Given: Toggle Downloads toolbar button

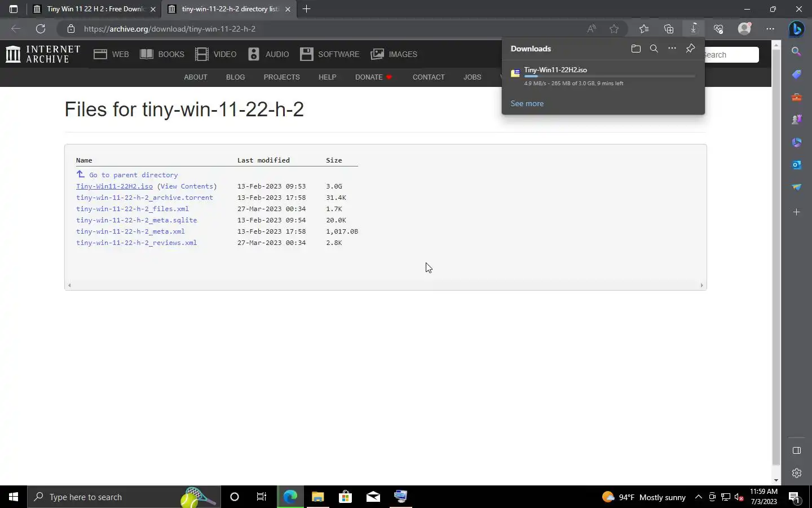Looking at the screenshot, I should click(694, 29).
